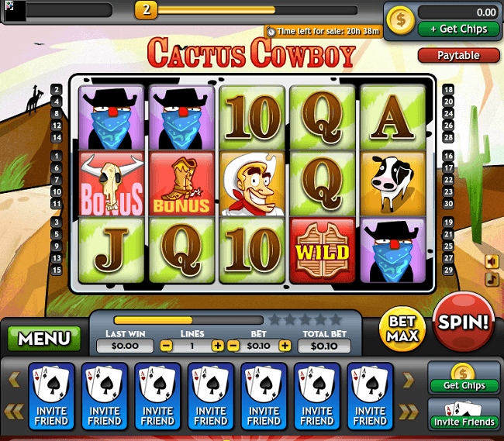Lower bet amount with minus button
Image resolution: width=504 pixels, height=441 pixels.
[x=233, y=346]
